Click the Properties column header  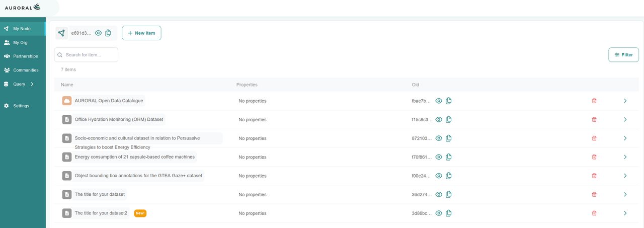247,85
